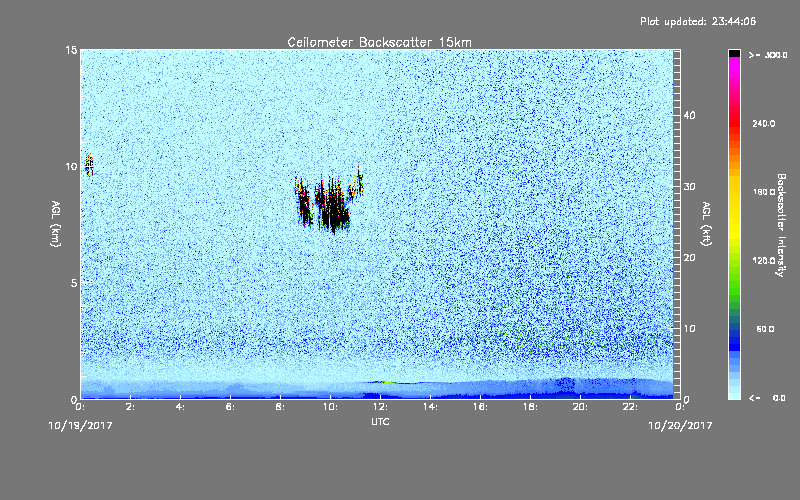Click the 10 kft tick label
The image size is (800, 500).
click(x=689, y=329)
